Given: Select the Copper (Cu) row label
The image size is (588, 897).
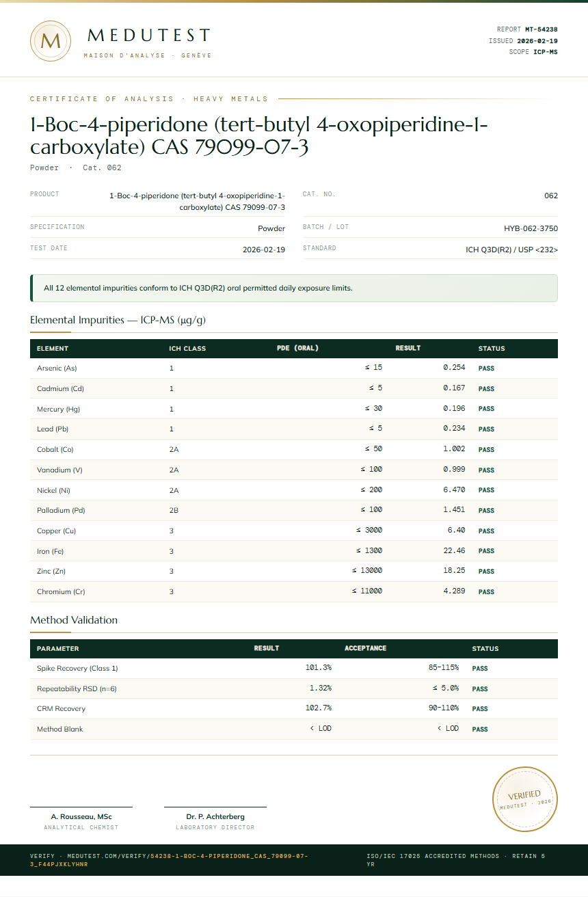Looking at the screenshot, I should 55,531.
